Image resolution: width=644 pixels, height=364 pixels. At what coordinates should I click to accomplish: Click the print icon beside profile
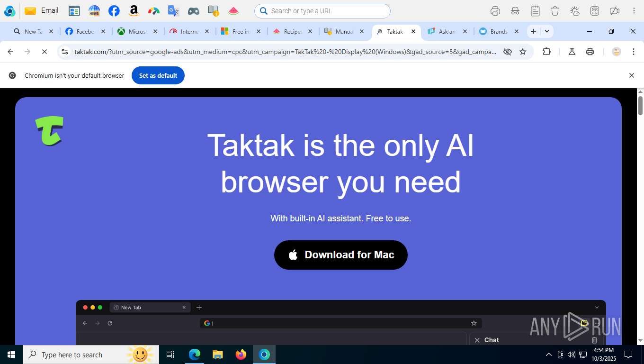tap(590, 52)
